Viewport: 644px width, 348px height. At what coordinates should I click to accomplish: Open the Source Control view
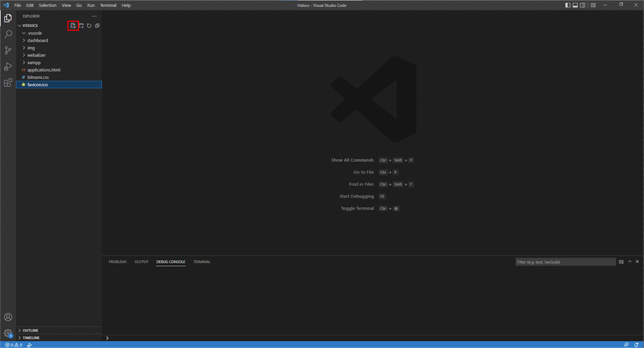click(8, 50)
